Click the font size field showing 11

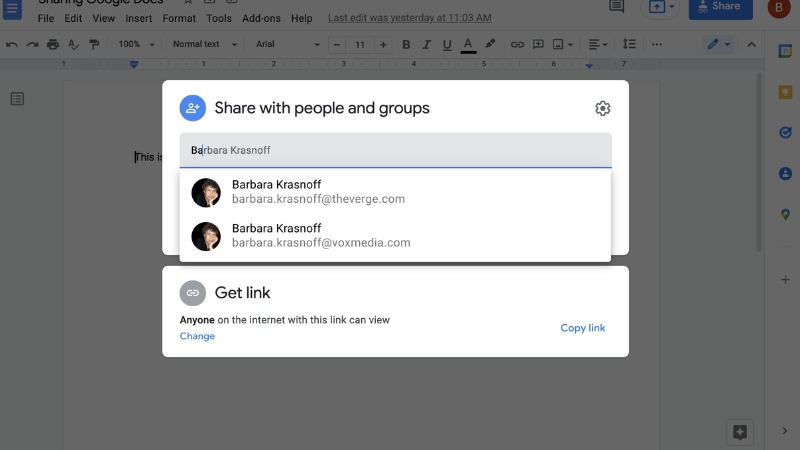[x=360, y=45]
